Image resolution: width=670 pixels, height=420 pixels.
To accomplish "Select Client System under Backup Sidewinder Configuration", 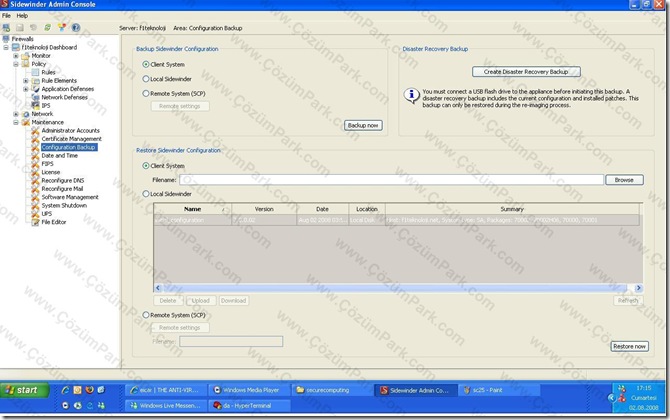I will click(x=146, y=65).
